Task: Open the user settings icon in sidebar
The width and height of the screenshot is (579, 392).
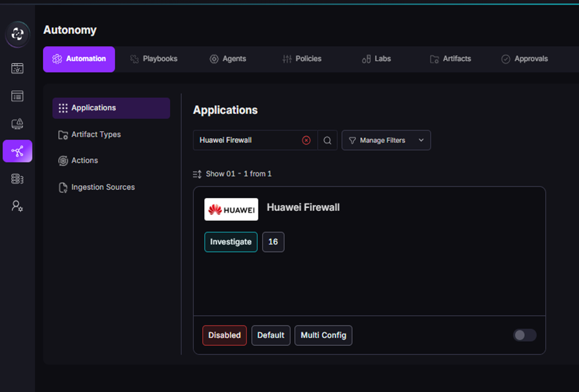Action: [x=17, y=206]
